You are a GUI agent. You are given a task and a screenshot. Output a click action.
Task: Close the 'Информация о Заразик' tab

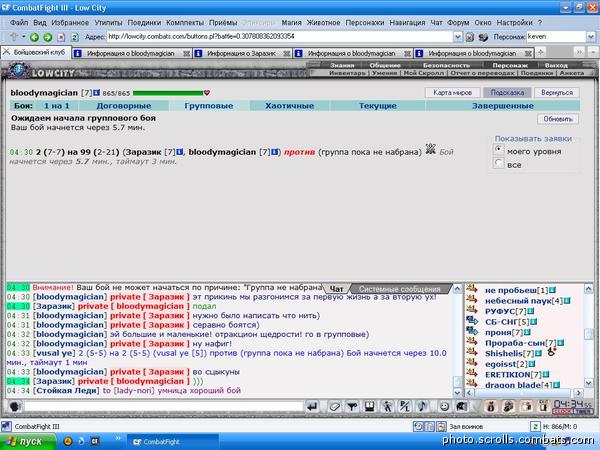(287, 54)
